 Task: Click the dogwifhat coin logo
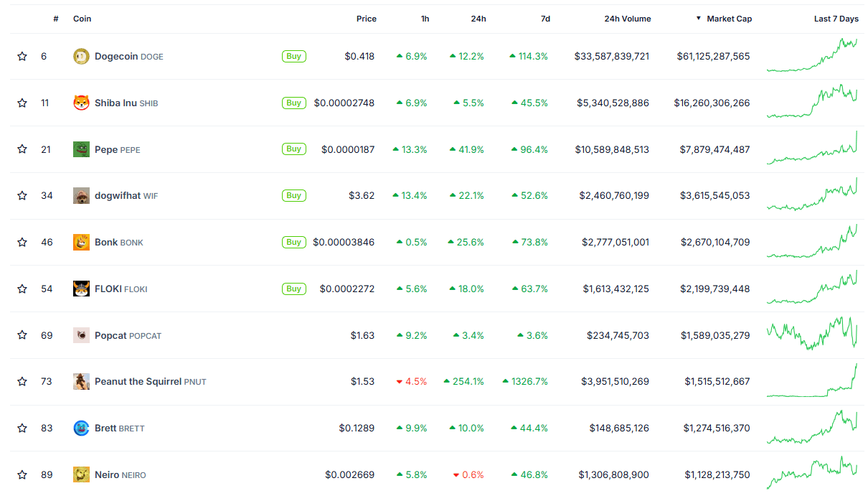81,196
